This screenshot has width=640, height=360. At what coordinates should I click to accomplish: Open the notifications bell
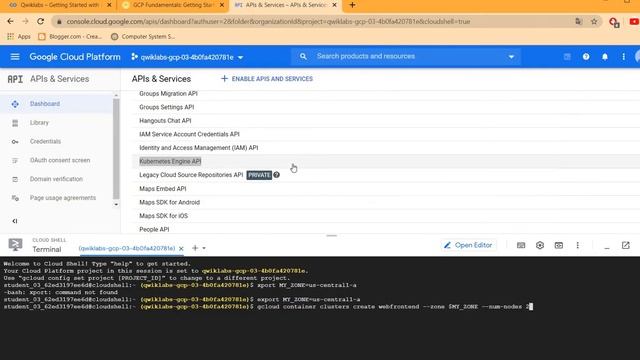coord(604,57)
